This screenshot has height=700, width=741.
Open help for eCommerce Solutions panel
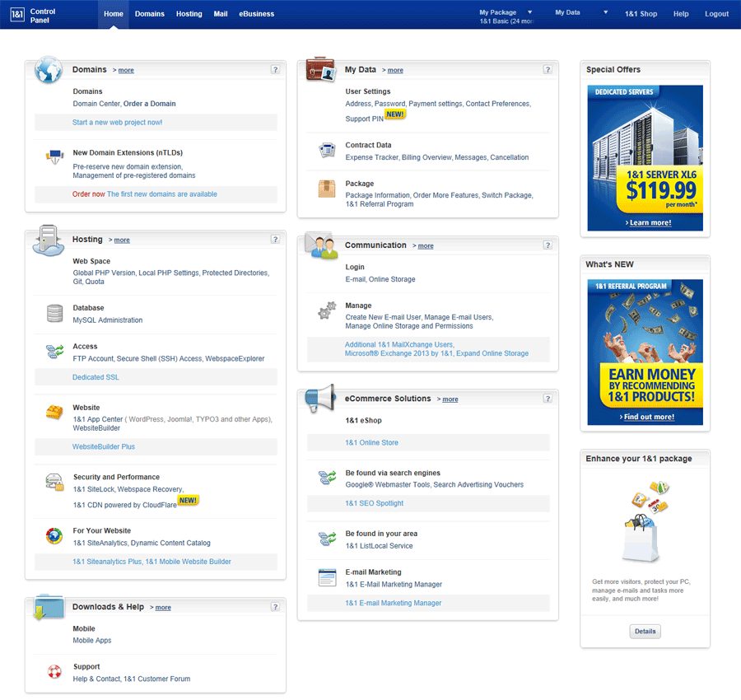[x=548, y=399]
